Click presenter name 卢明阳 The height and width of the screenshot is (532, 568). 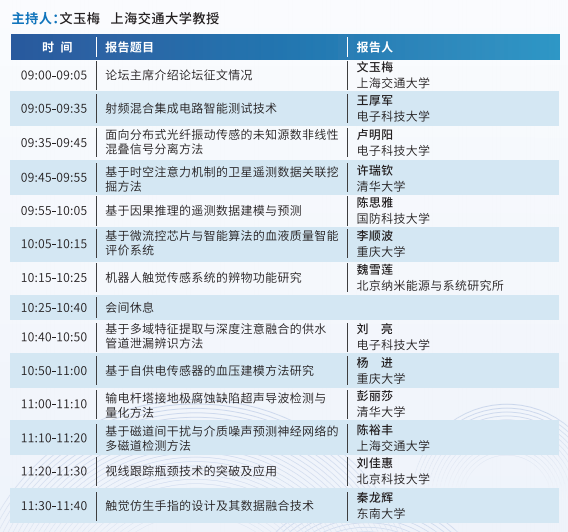[375, 135]
